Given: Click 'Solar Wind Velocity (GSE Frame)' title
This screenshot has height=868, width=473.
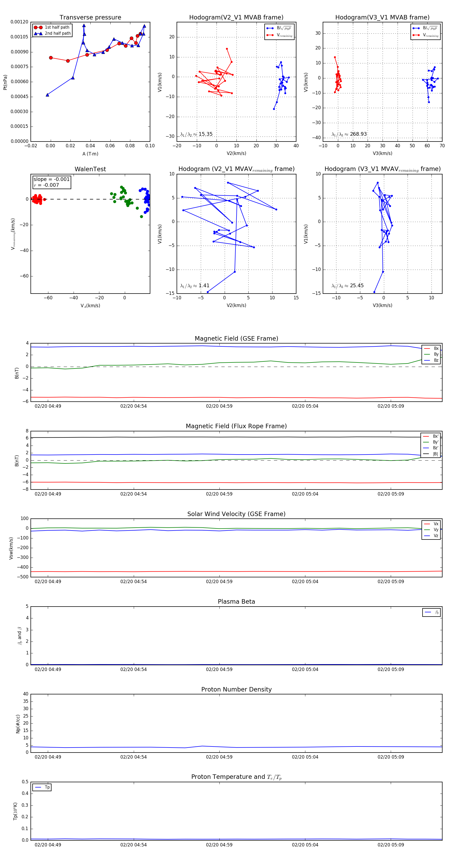Looking at the screenshot, I should [x=236, y=514].
